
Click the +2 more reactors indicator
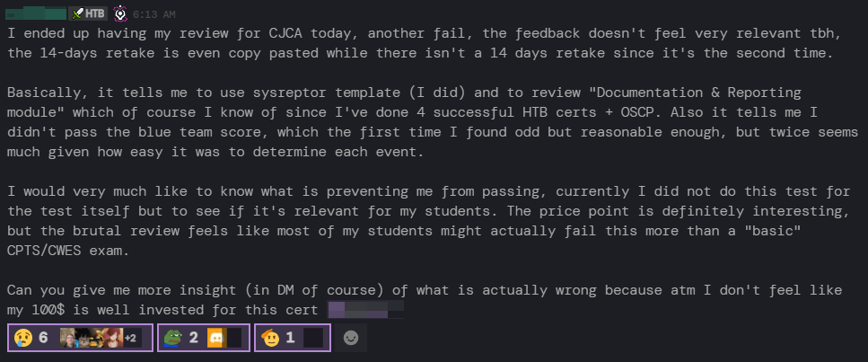tap(131, 339)
